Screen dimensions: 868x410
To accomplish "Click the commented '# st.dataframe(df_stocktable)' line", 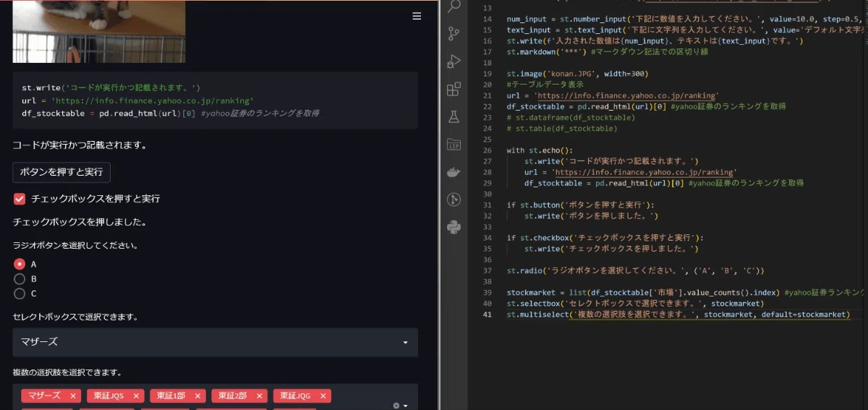I will pos(571,117).
